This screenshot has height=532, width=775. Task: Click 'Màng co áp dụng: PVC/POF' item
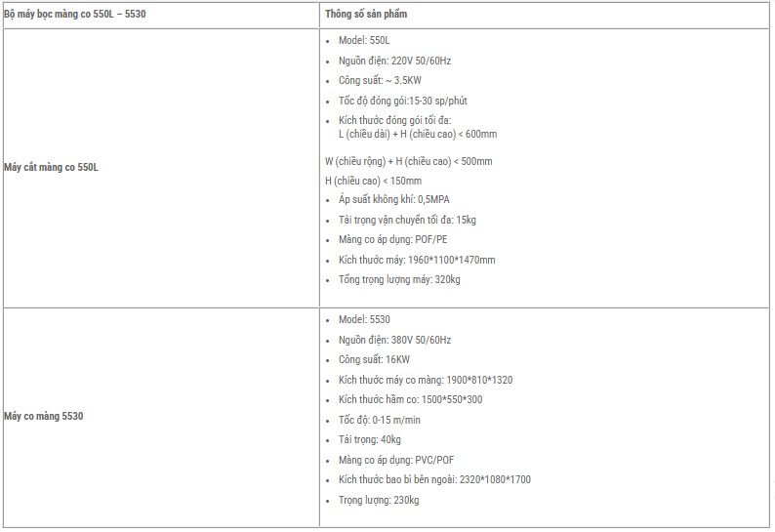[x=396, y=461]
